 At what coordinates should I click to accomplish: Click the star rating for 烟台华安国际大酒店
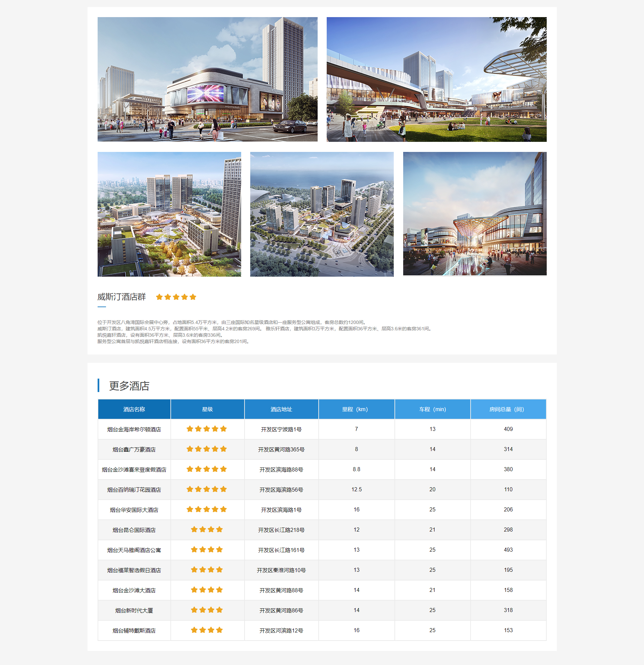(x=207, y=509)
